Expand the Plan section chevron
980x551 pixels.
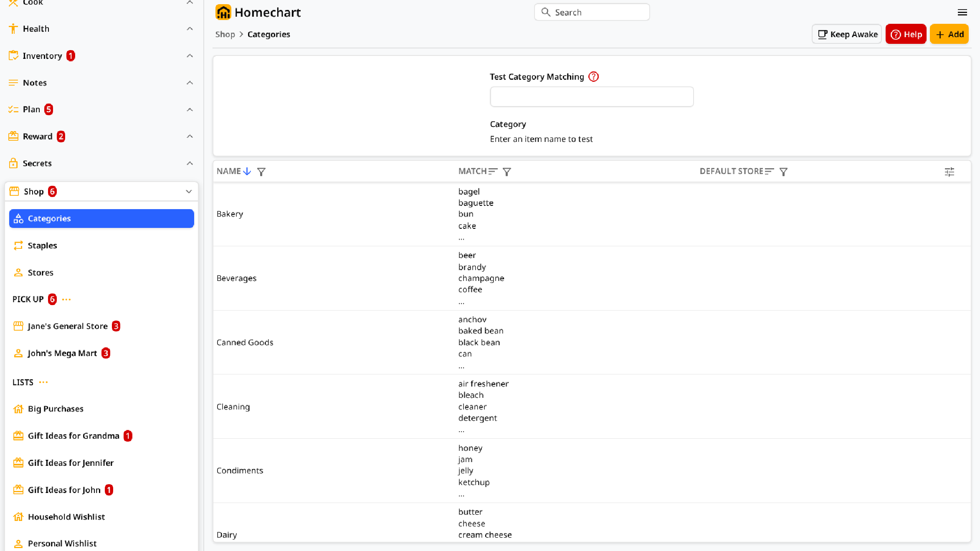(190, 109)
